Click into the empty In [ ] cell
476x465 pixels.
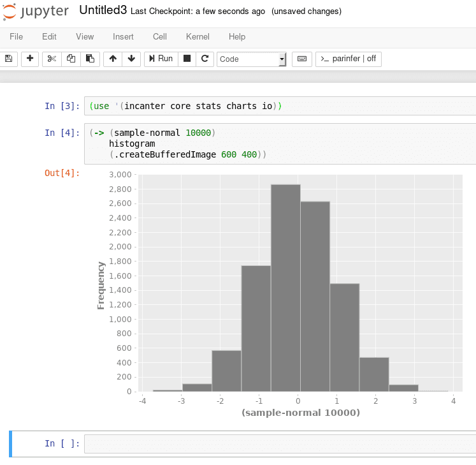280,444
